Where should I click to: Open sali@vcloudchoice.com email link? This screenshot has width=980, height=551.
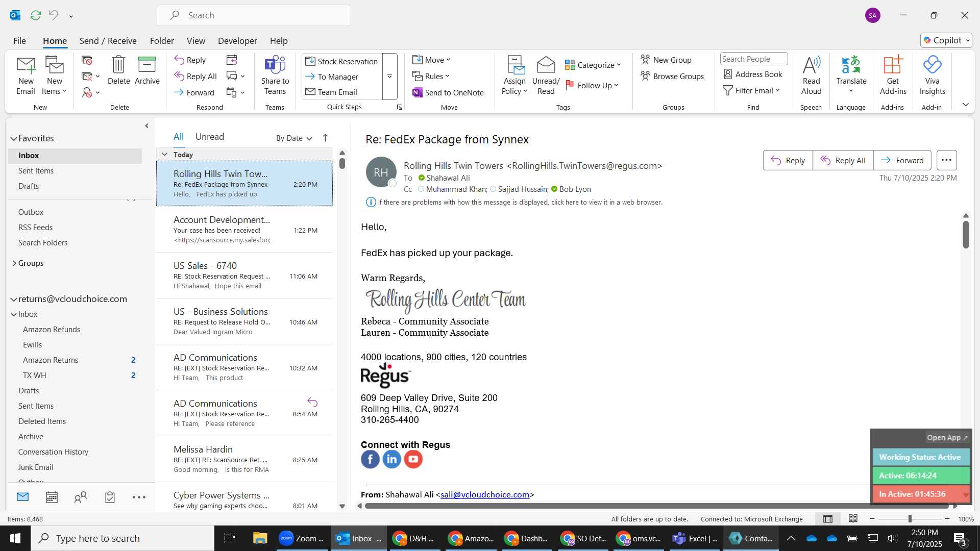click(484, 494)
